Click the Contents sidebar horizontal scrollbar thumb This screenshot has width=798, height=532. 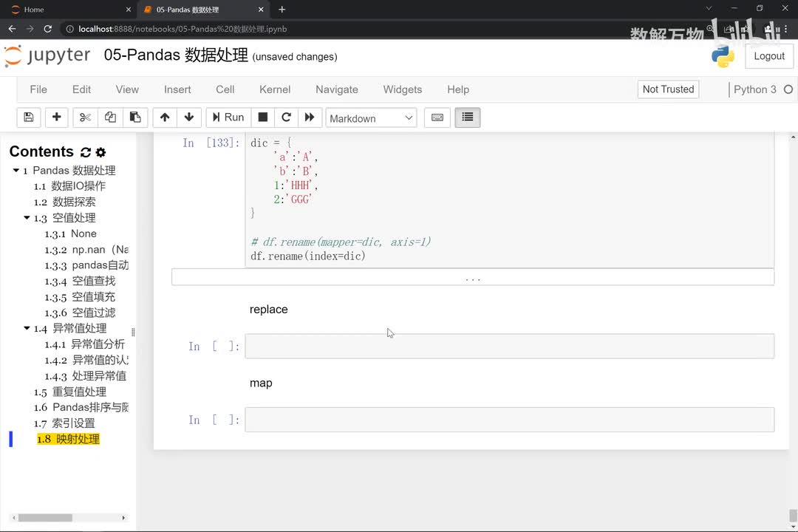[x=45, y=518]
